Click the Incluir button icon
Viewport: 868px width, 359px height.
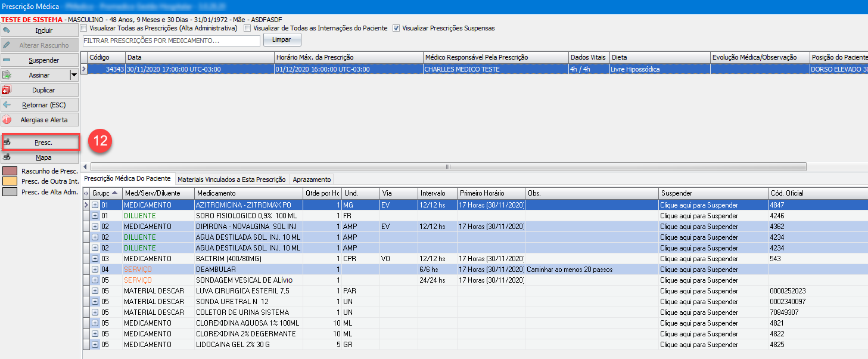coord(7,30)
